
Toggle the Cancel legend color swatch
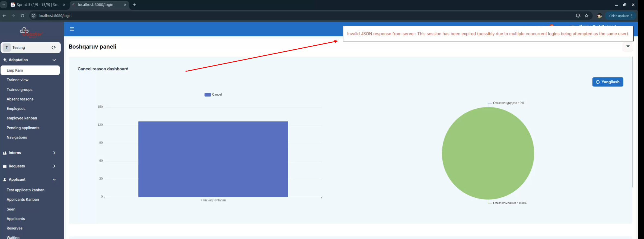point(208,95)
